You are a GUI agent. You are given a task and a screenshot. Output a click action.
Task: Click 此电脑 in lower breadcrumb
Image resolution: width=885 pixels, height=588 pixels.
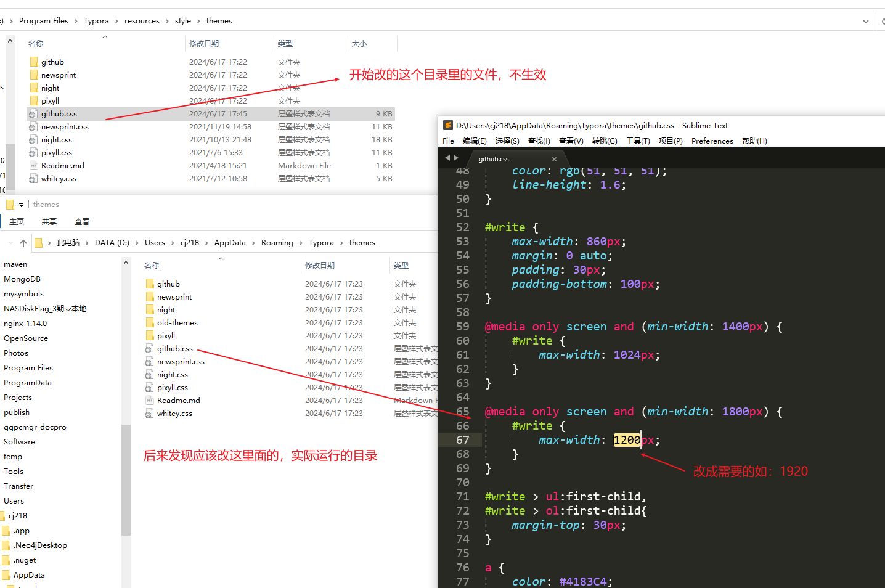(x=68, y=243)
